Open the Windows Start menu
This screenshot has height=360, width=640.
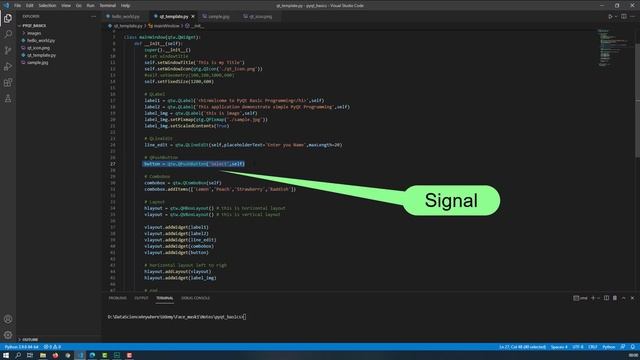point(6,356)
